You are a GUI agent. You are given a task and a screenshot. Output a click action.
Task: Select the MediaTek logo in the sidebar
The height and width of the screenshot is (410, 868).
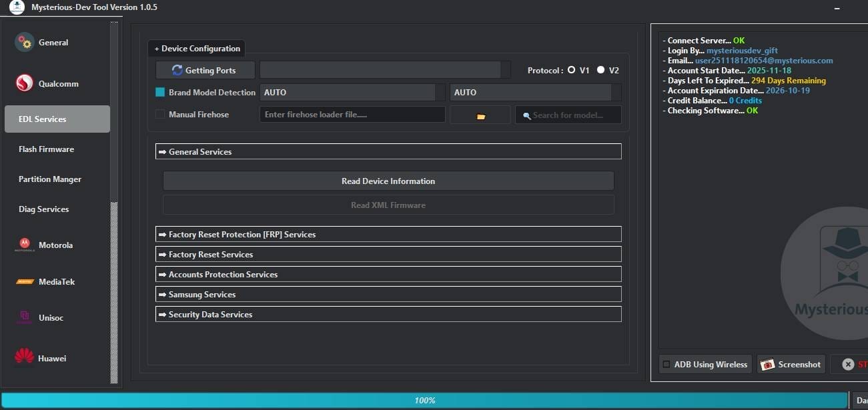coord(25,281)
